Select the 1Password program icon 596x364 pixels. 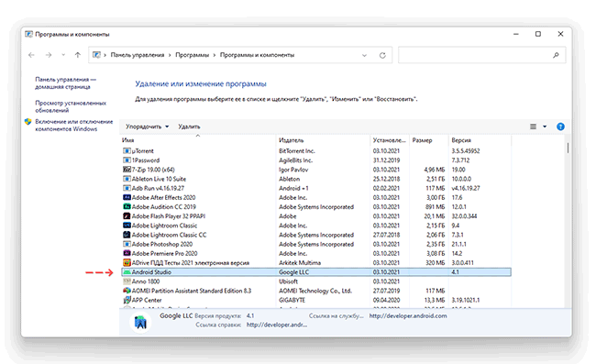(127, 160)
